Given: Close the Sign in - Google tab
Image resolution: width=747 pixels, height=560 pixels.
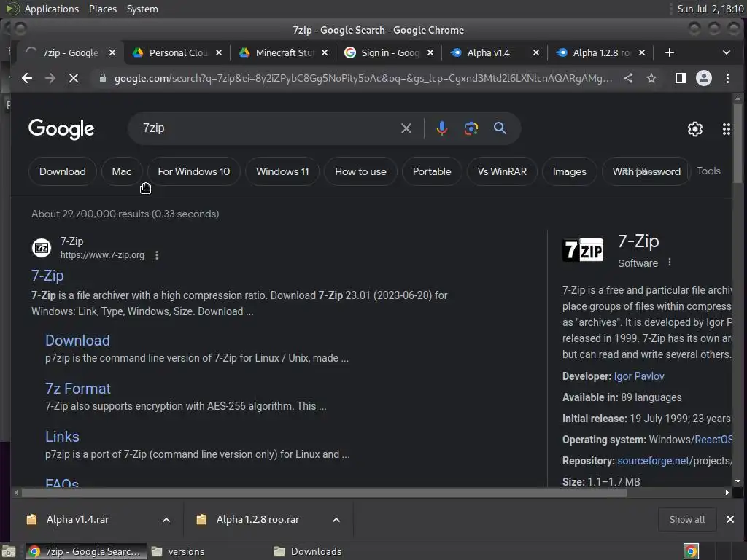Looking at the screenshot, I should [x=430, y=52].
